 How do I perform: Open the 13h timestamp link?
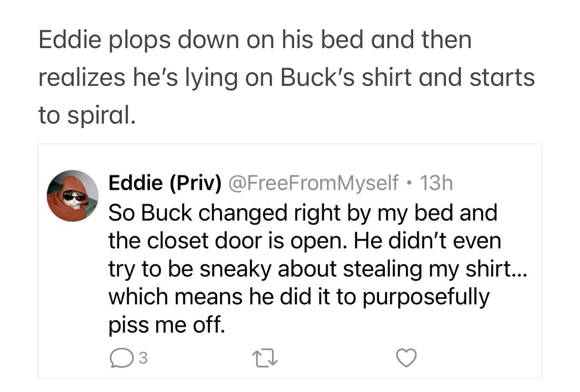[x=435, y=183]
